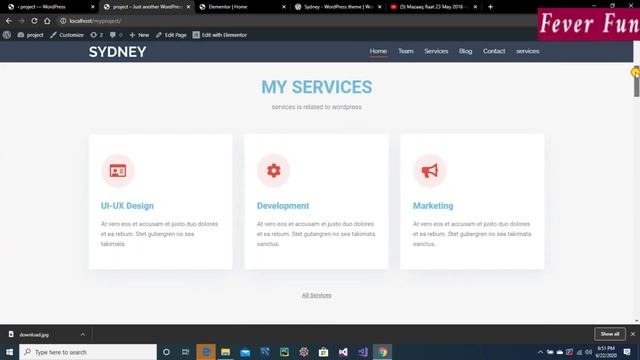The image size is (640, 360).
Task: Click Show all downloads button
Action: click(610, 334)
